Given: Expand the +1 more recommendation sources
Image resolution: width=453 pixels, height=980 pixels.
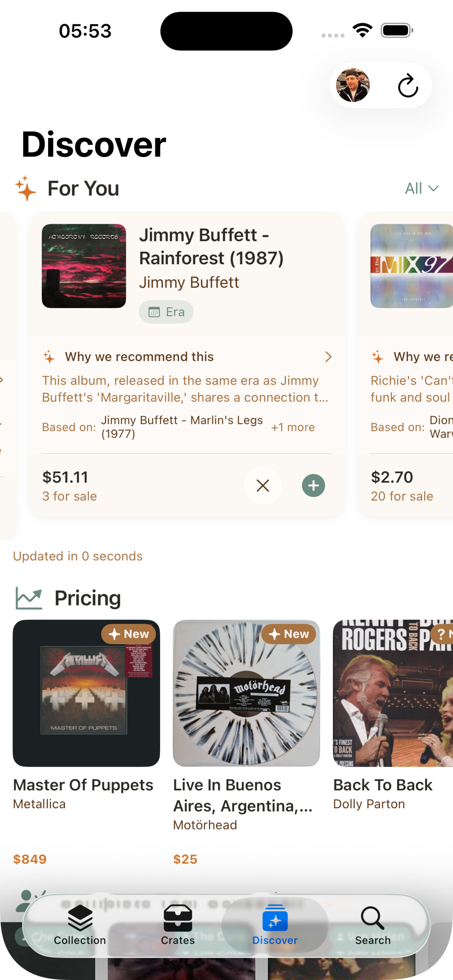Looking at the screenshot, I should (x=293, y=427).
